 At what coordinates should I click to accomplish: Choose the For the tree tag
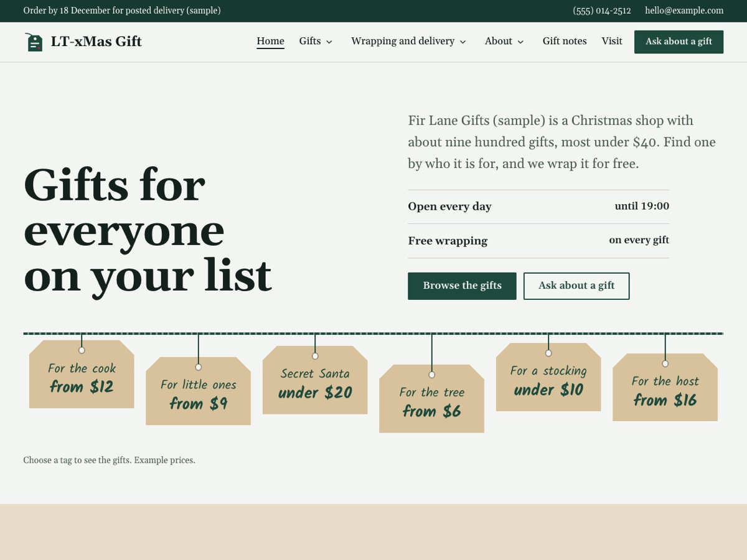point(431,399)
